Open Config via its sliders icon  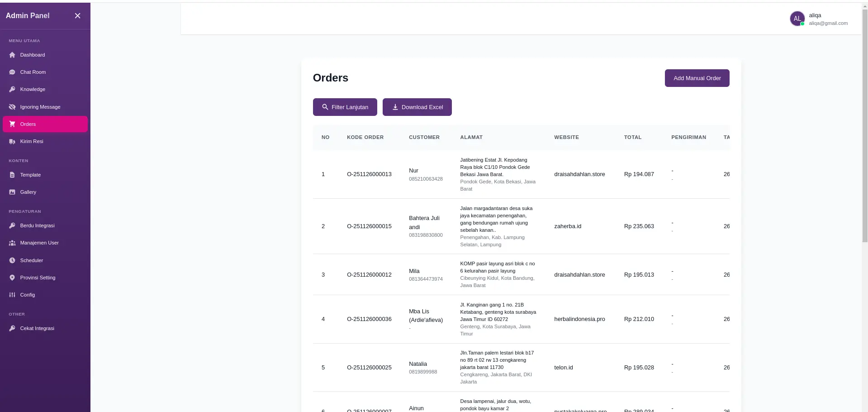pyautogui.click(x=12, y=295)
